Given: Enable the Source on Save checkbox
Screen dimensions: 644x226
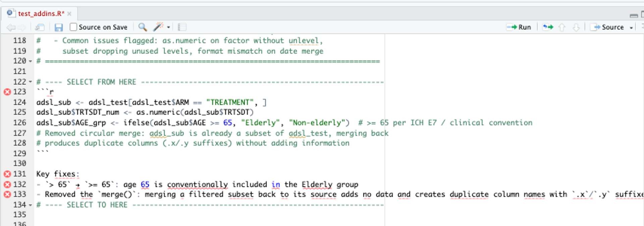Looking at the screenshot, I should (73, 27).
